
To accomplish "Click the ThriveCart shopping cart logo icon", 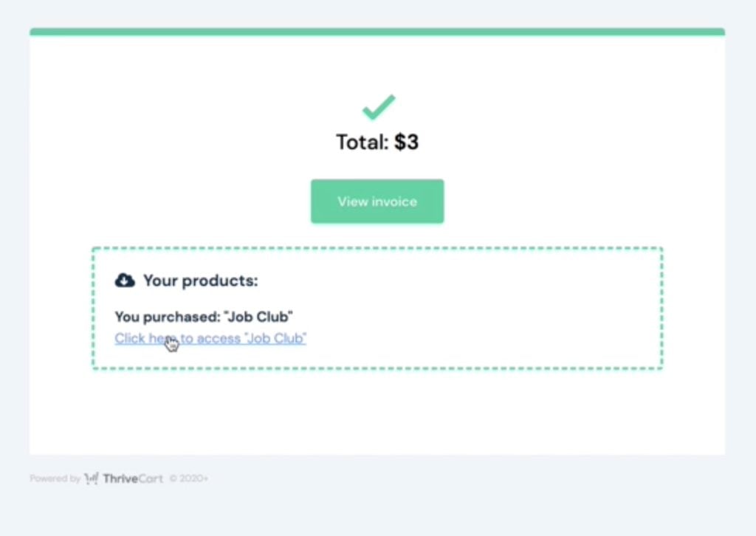I will coord(92,478).
